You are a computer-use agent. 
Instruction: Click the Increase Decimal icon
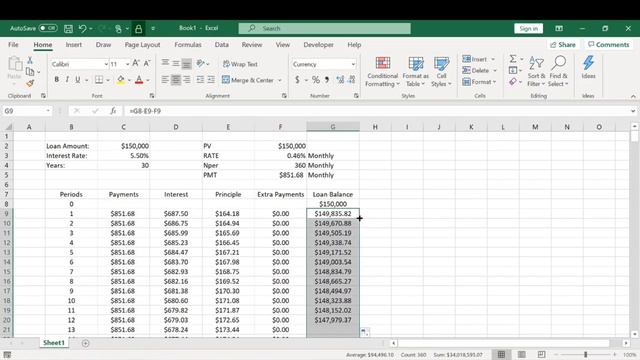340,80
